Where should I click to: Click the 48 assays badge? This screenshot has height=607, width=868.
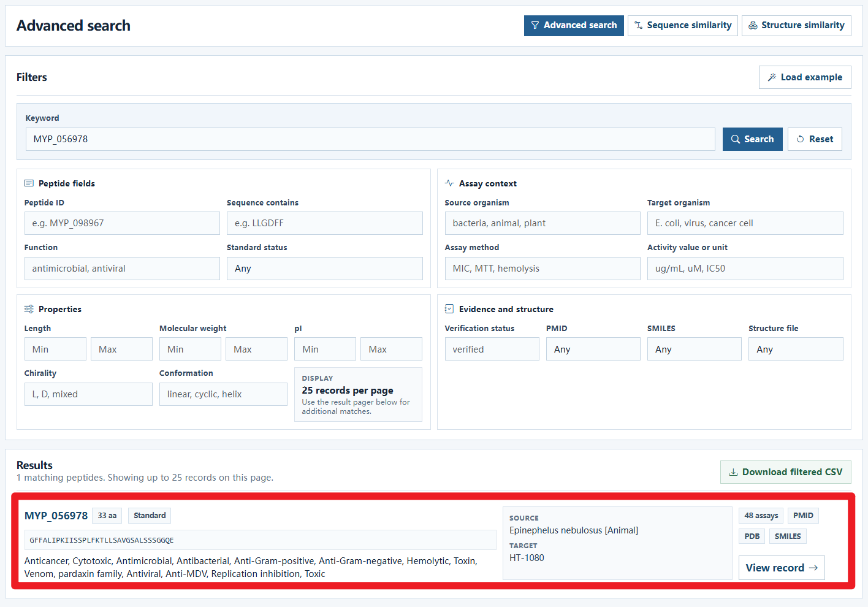(761, 516)
